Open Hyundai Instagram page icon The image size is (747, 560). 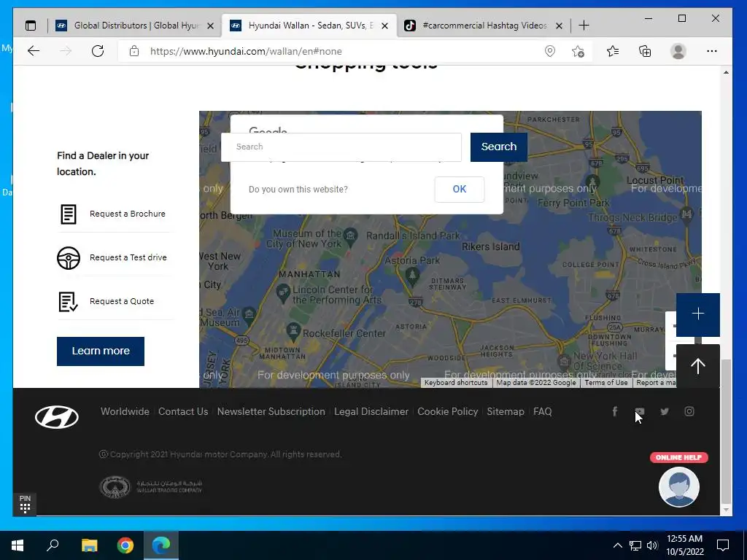click(689, 411)
